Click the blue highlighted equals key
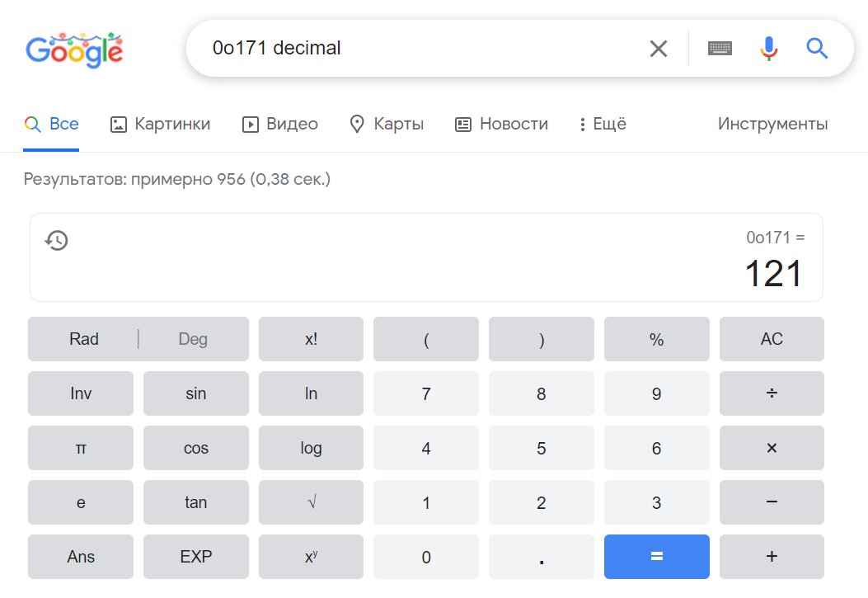868x598 pixels. click(x=656, y=557)
